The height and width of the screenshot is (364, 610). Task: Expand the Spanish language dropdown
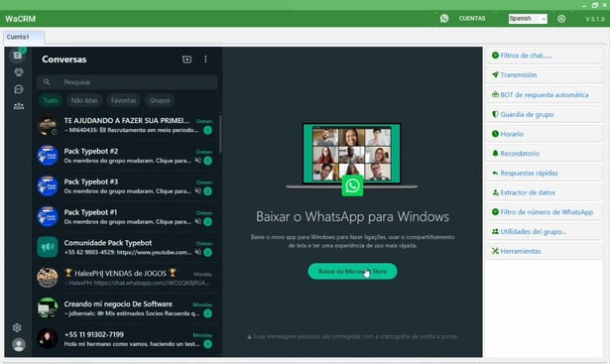(x=528, y=18)
